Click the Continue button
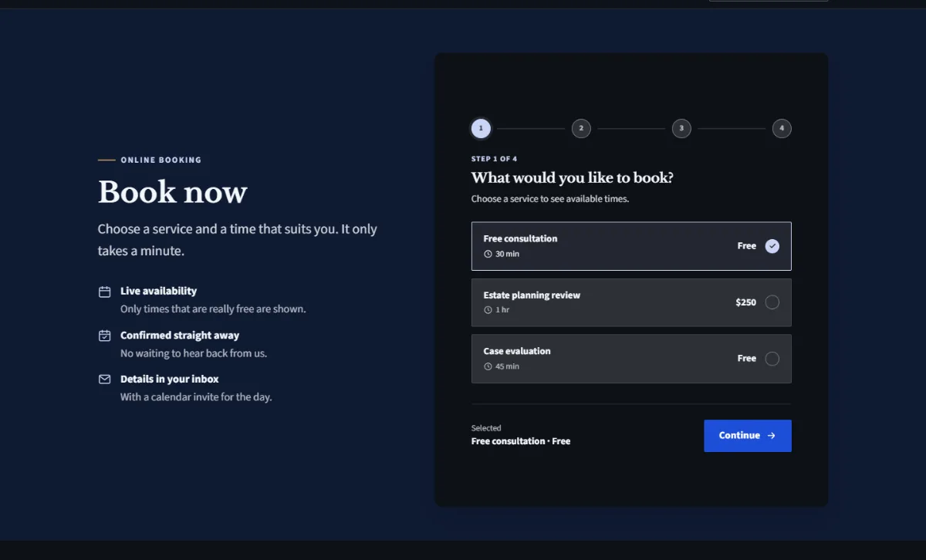 tap(748, 436)
